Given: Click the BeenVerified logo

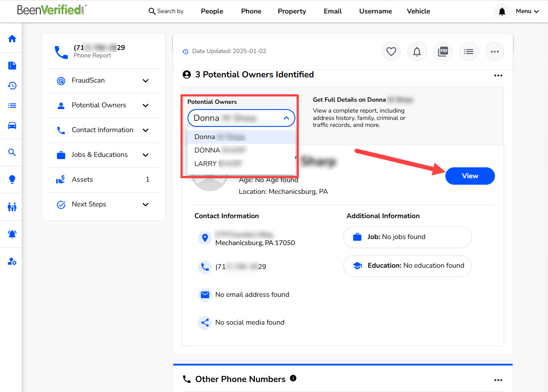Looking at the screenshot, I should point(52,10).
